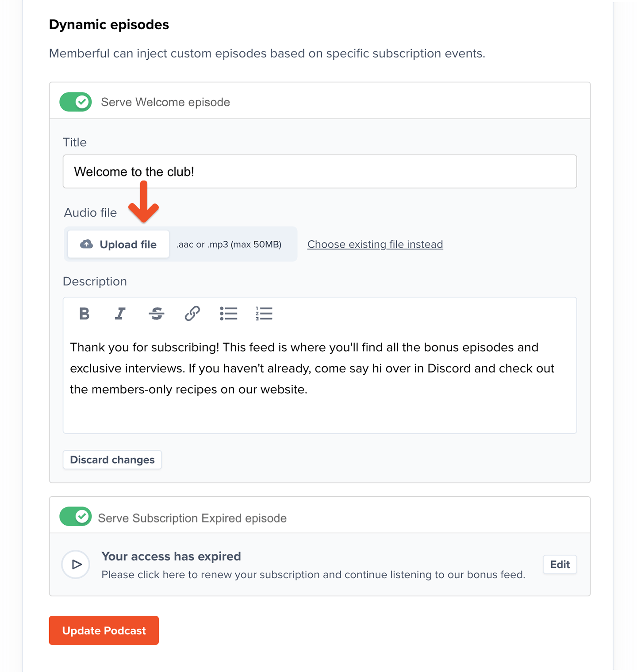Open 'Choose existing file instead' link

[375, 244]
